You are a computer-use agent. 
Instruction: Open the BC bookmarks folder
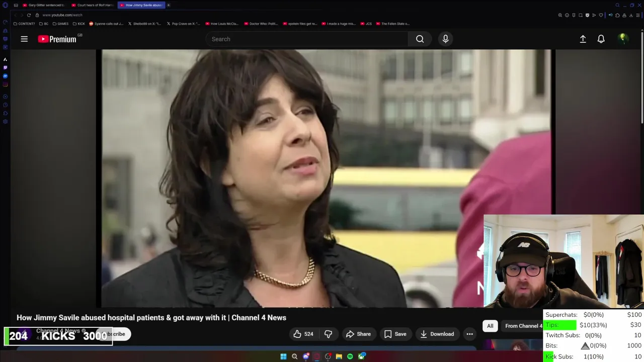tap(44, 24)
